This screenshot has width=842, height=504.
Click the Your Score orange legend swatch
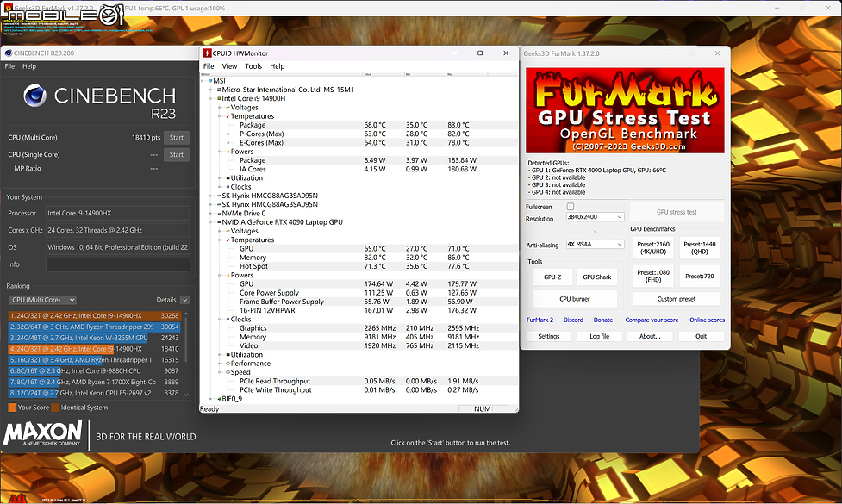click(x=12, y=408)
